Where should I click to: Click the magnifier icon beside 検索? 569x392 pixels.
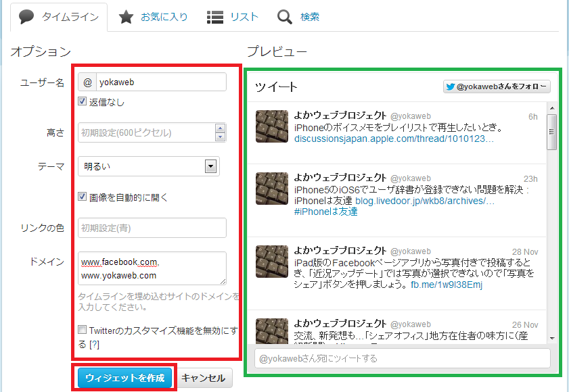pyautogui.click(x=284, y=17)
